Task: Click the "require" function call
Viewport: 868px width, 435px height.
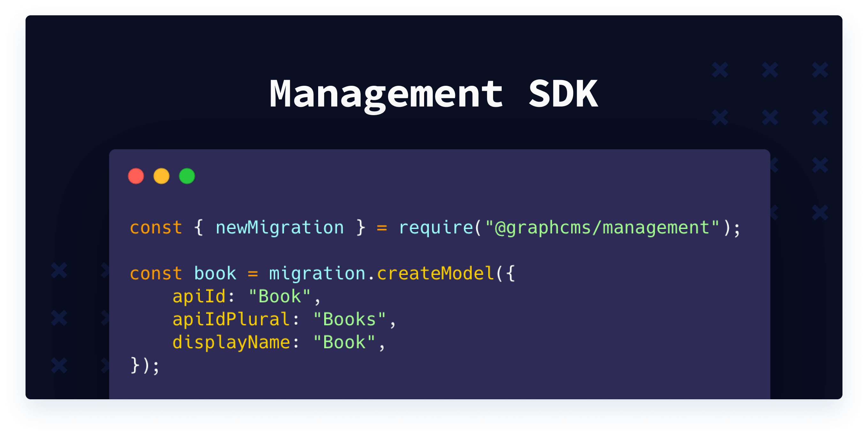Action: [436, 228]
